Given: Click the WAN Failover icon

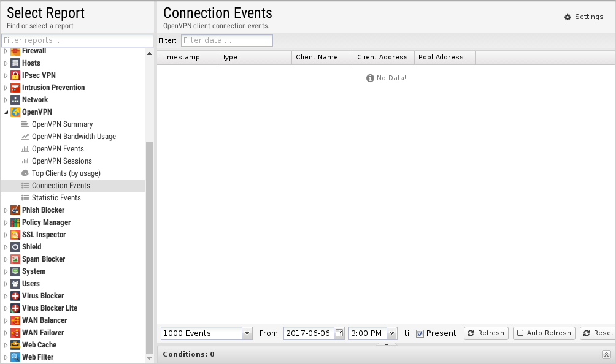Looking at the screenshot, I should click(x=15, y=333).
